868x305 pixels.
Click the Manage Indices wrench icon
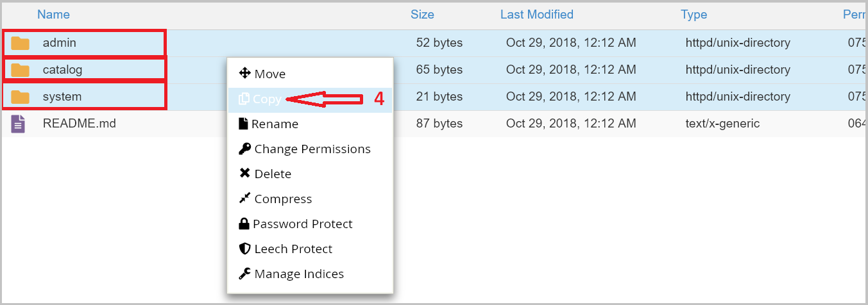point(244,274)
